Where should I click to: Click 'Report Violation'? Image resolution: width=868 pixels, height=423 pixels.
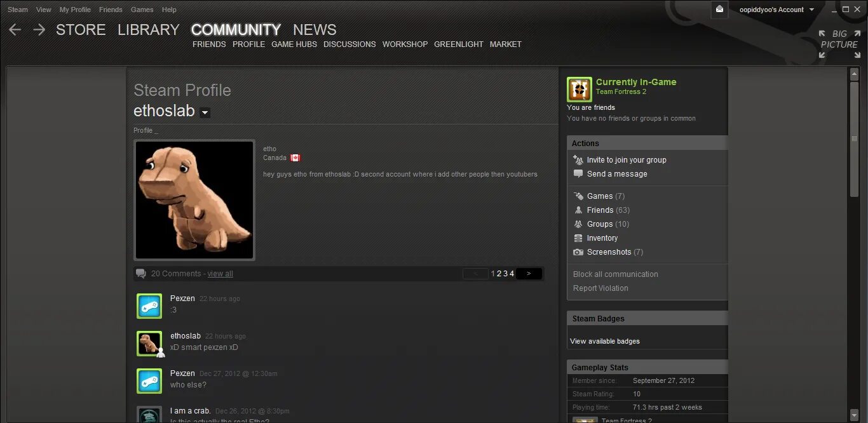click(600, 288)
